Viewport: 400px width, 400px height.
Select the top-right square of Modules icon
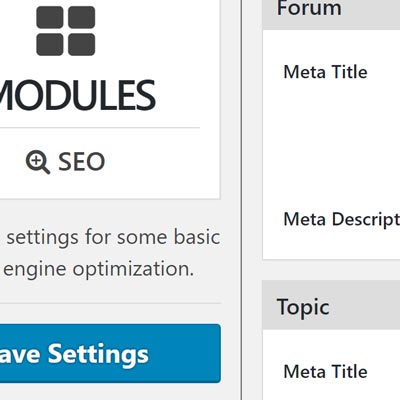82,17
